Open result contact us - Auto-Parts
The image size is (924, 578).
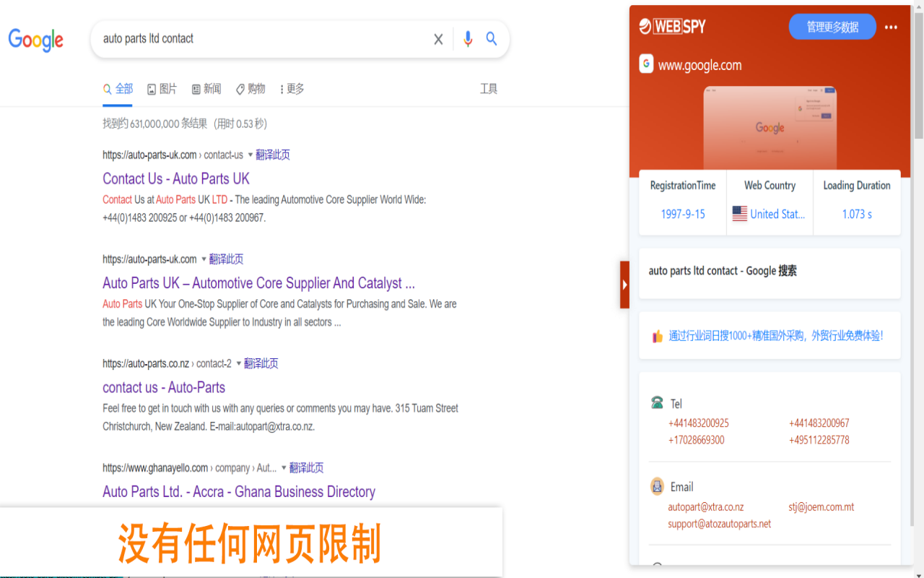164,387
